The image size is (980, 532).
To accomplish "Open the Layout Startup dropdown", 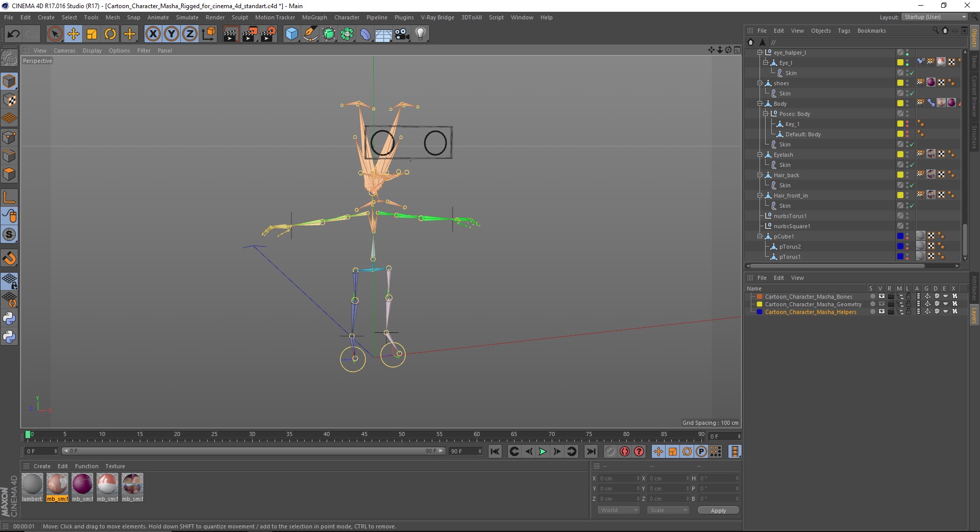I will point(935,17).
